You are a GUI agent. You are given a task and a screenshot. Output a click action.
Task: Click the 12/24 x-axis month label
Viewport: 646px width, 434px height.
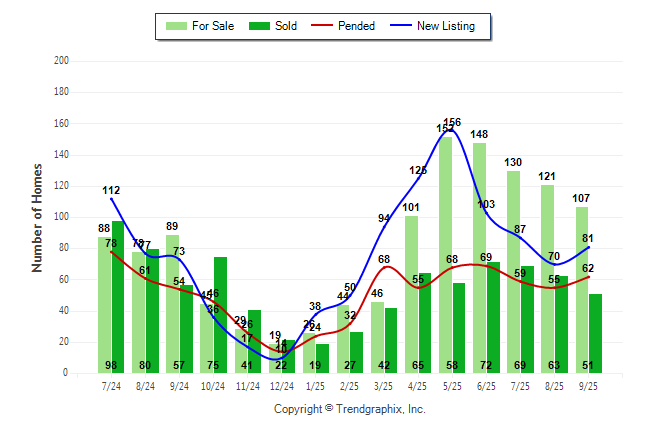[x=282, y=386]
